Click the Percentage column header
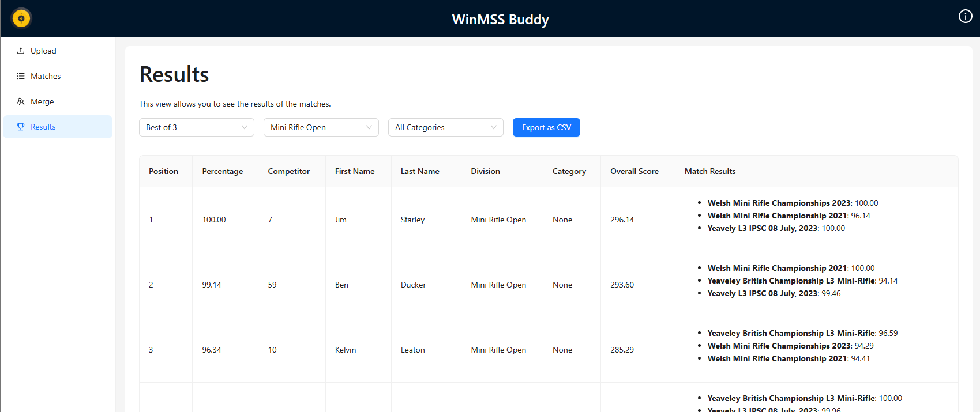Screen dimensions: 980x412 point(222,171)
